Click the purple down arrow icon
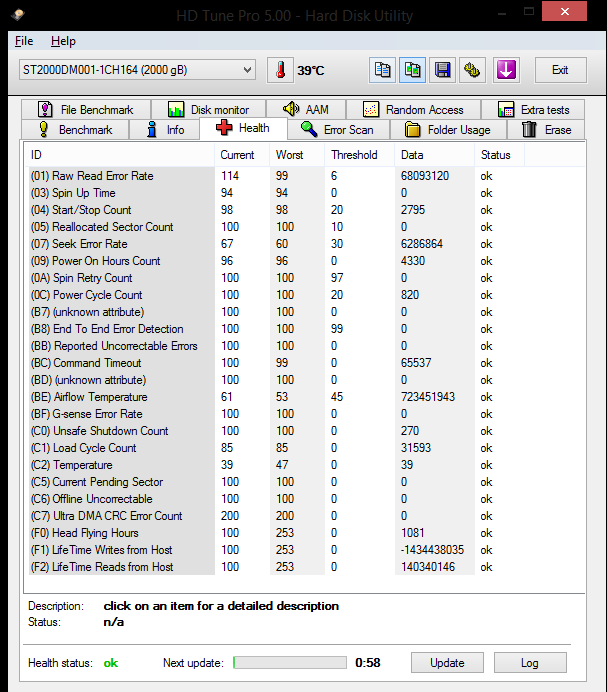Image resolution: width=607 pixels, height=692 pixels. tap(506, 70)
